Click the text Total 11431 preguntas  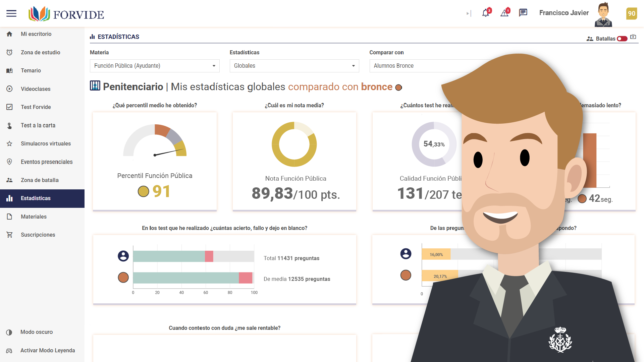point(291,258)
